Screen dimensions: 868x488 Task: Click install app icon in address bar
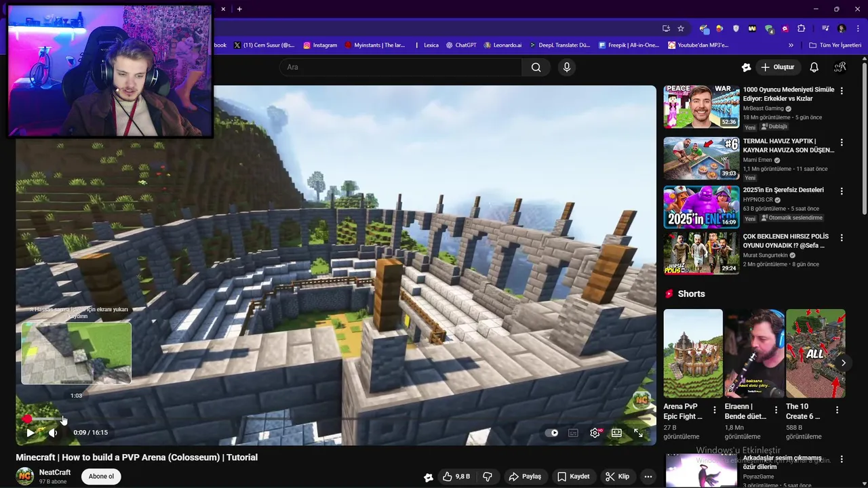pyautogui.click(x=666, y=28)
